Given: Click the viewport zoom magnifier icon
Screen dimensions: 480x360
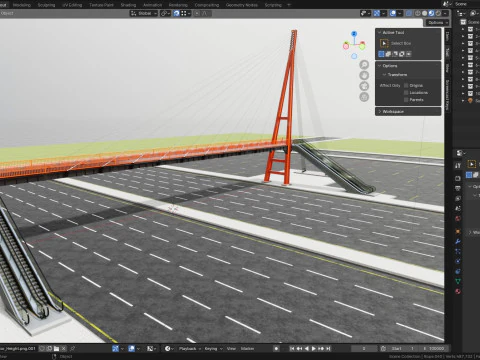Looking at the screenshot, I should pyautogui.click(x=364, y=65).
